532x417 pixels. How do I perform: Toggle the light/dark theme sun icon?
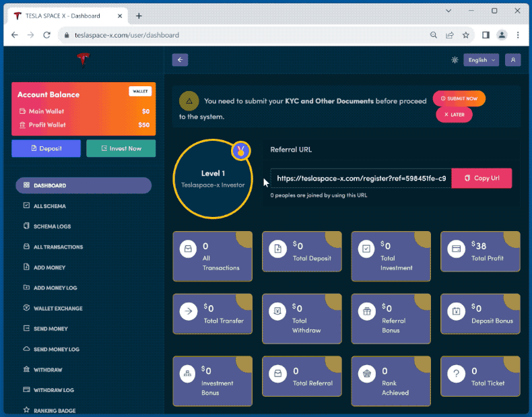coord(455,60)
